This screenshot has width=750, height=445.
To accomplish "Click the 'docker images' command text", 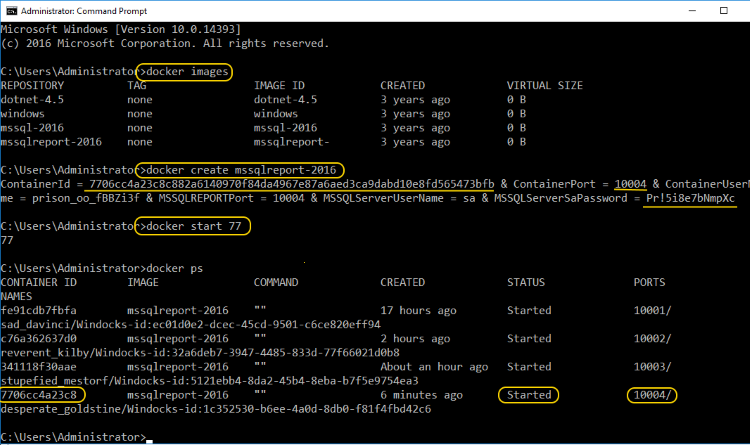I will pyautogui.click(x=188, y=72).
